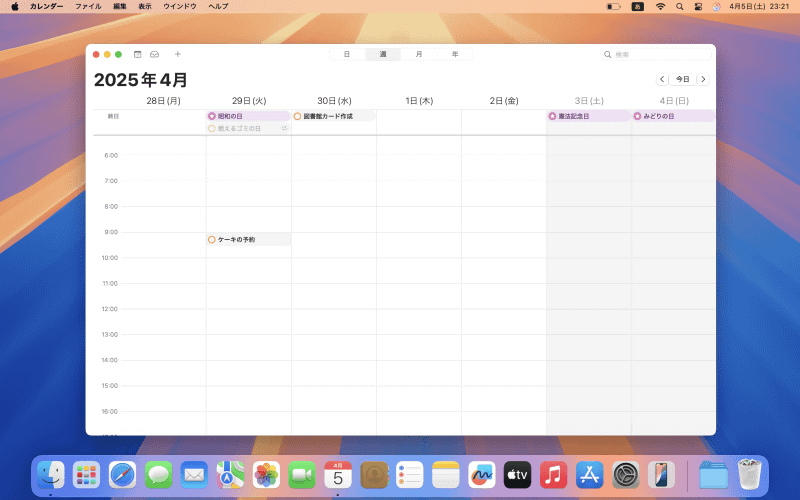Select the 燃えるゴミの日 all-day item text

pyautogui.click(x=239, y=129)
